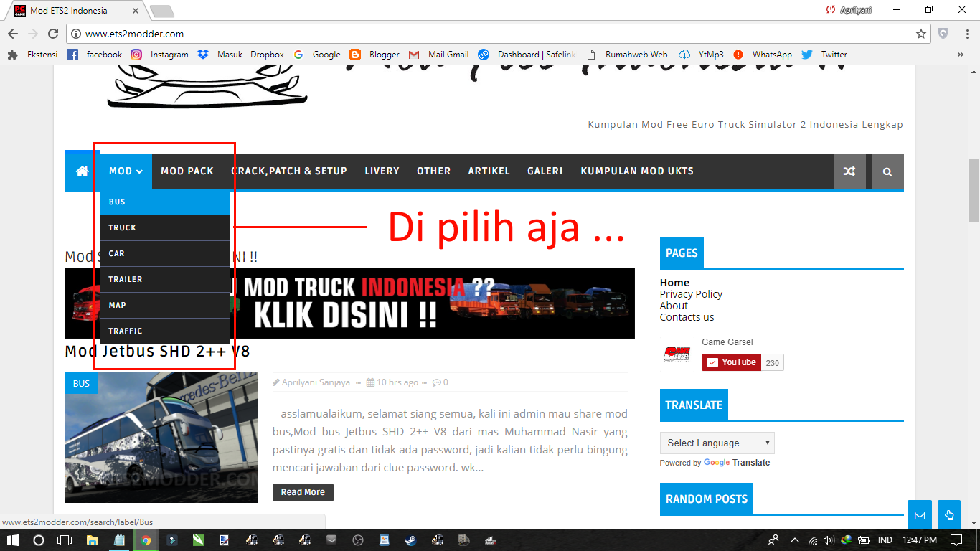Open the Instagram bookmark
Image resolution: width=980 pixels, height=551 pixels.
pos(159,55)
